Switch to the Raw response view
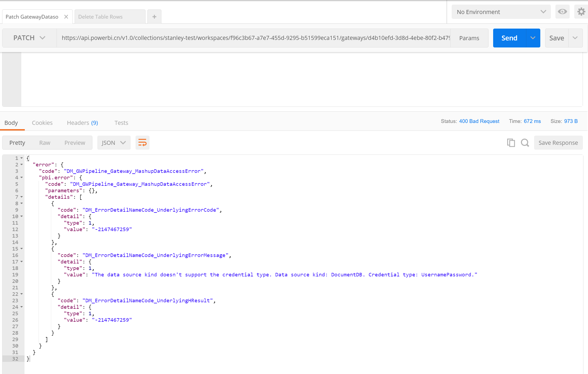588x374 pixels. click(x=45, y=143)
